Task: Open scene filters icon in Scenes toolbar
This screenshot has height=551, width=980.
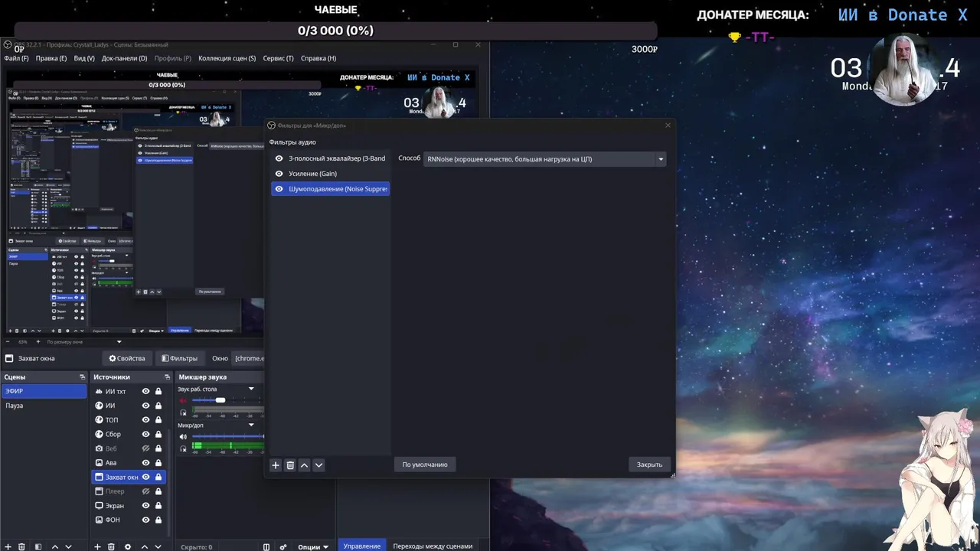Action: coord(38,546)
